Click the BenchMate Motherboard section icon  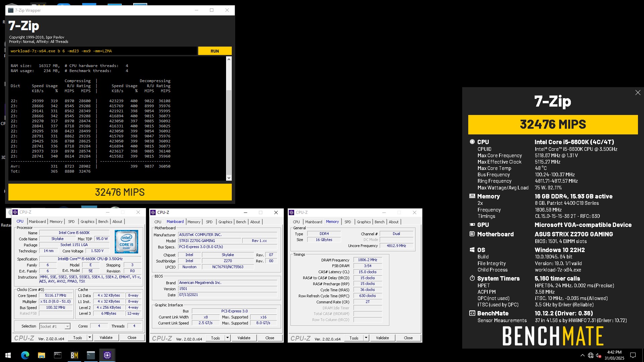[x=472, y=234]
